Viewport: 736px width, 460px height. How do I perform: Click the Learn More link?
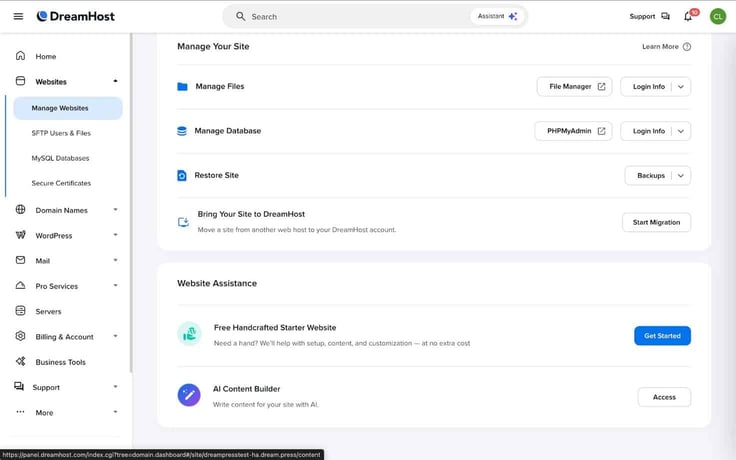tap(660, 46)
